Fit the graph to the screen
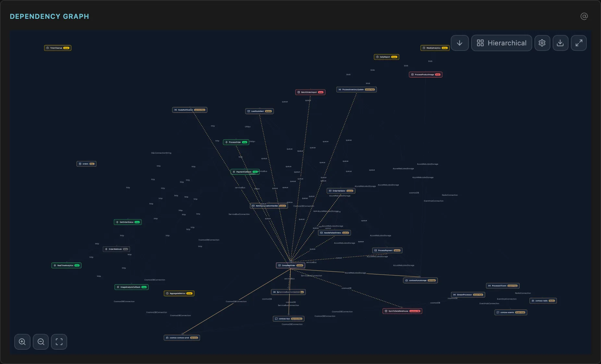Screen dimensions: 601x364 59,342
